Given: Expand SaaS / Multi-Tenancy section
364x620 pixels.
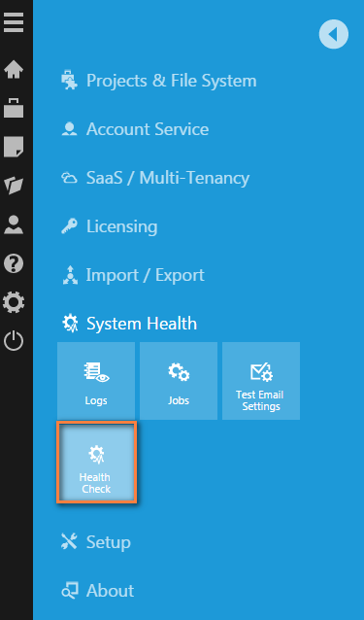Looking at the screenshot, I should pyautogui.click(x=155, y=178).
